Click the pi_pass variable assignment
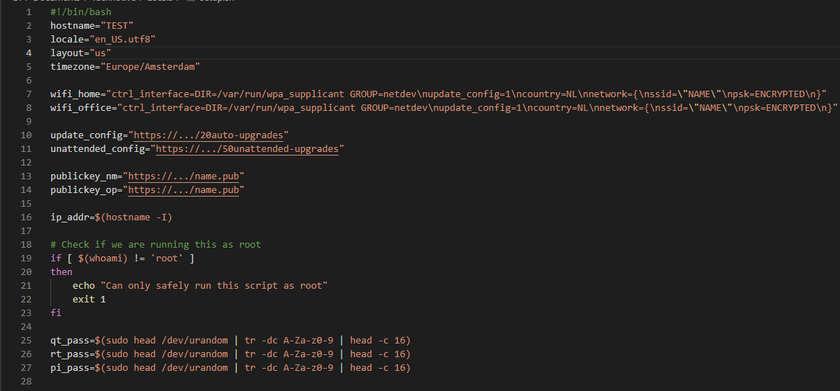Image resolution: width=840 pixels, height=391 pixels. pyautogui.click(x=230, y=368)
